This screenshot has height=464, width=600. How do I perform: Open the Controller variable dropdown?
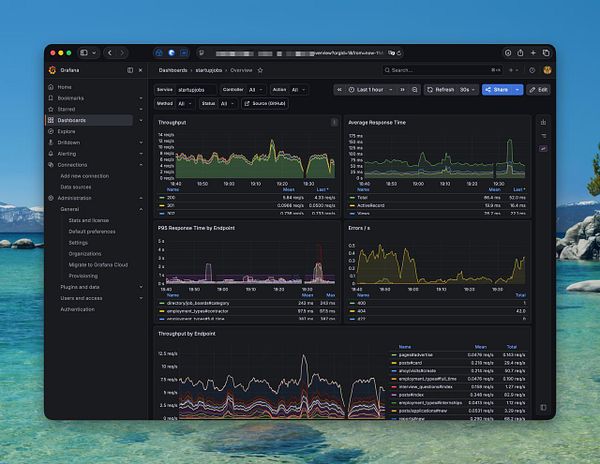pyautogui.click(x=256, y=90)
